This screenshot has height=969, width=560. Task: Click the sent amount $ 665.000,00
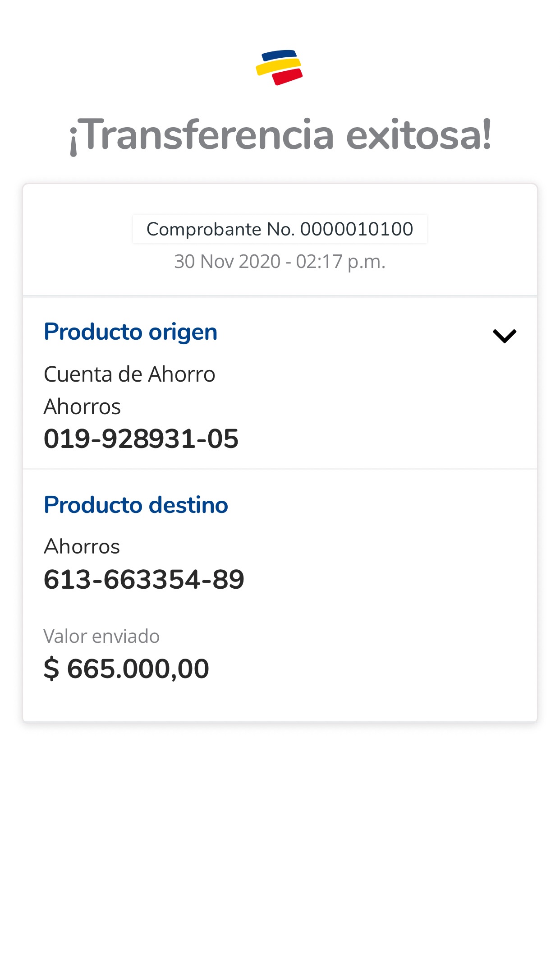pos(126,669)
